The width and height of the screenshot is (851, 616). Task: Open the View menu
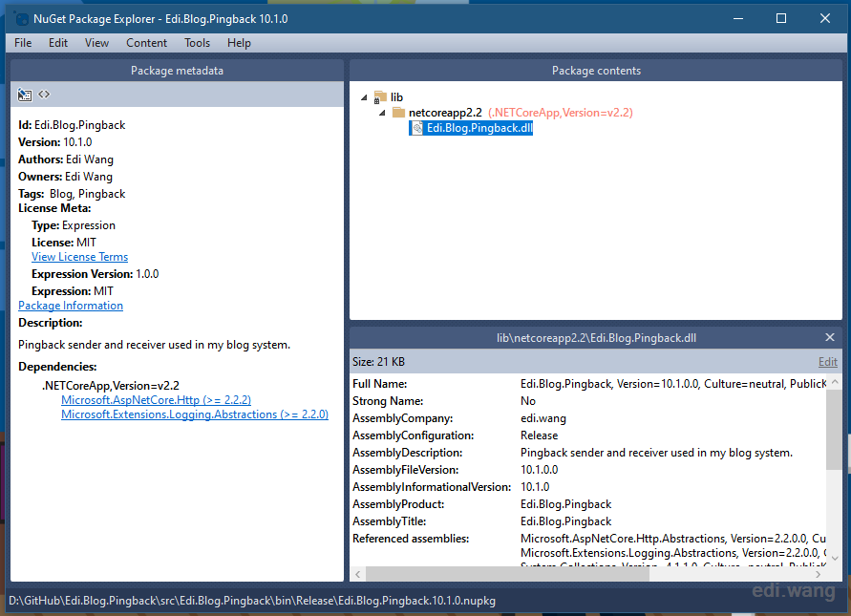(x=96, y=43)
